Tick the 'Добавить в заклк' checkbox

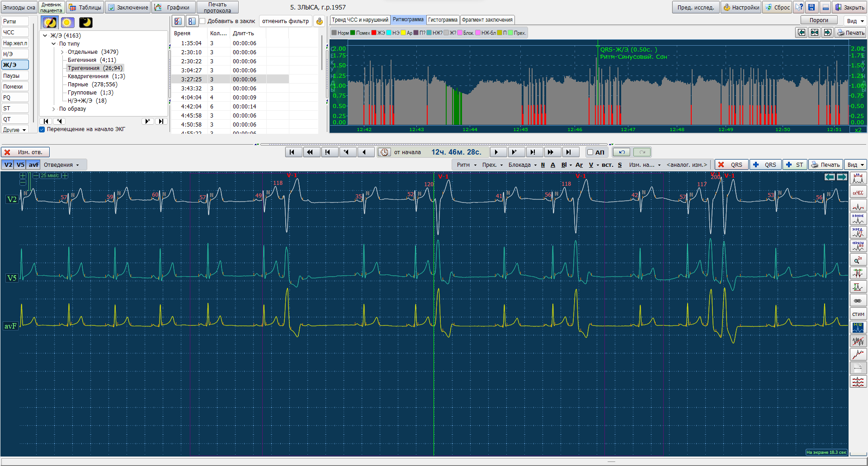pyautogui.click(x=203, y=21)
